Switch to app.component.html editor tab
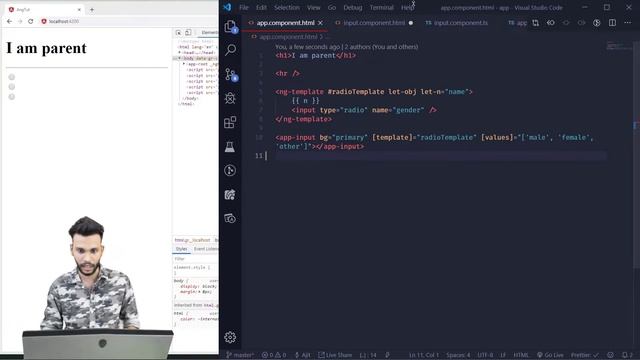The width and height of the screenshot is (640, 360). [285, 23]
